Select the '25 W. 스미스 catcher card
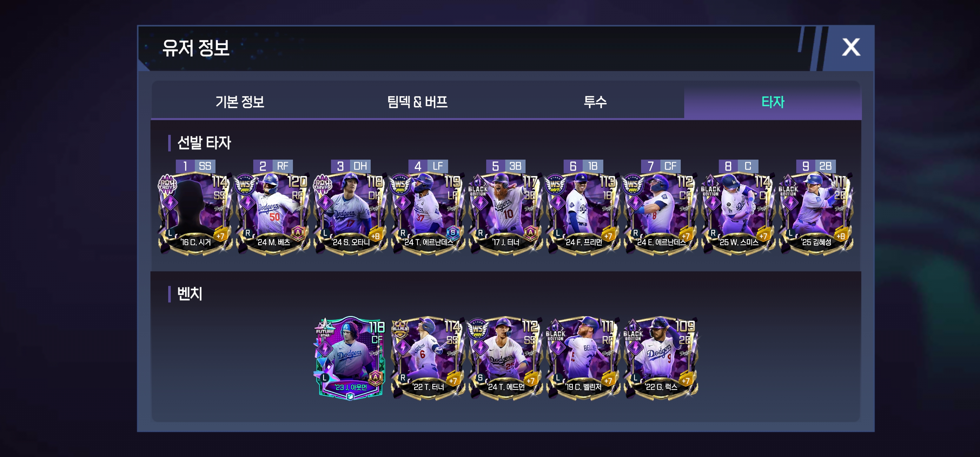The image size is (980, 457). [739, 213]
